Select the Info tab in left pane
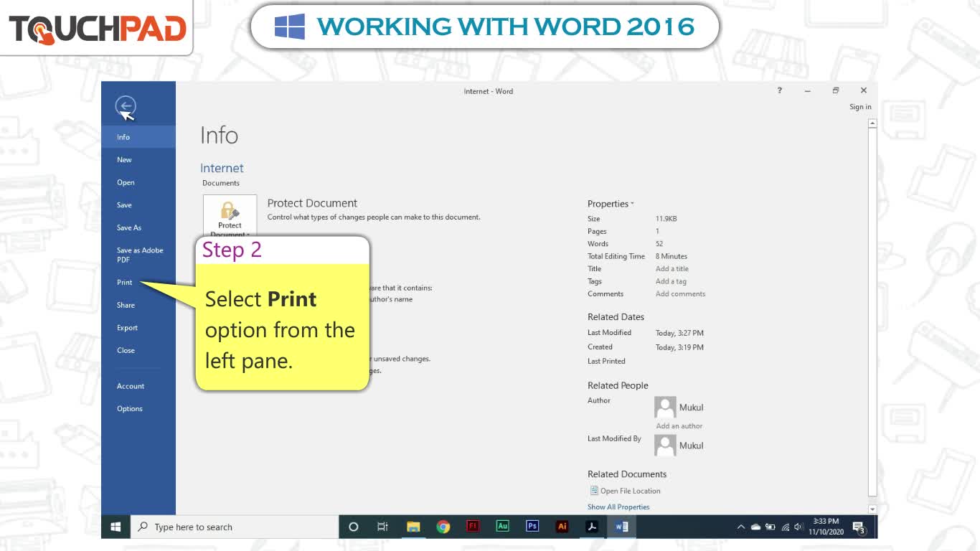The width and height of the screenshot is (980, 551). (138, 137)
